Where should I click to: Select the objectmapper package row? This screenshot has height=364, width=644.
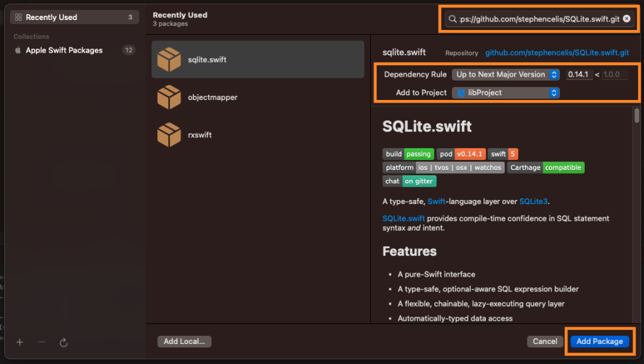[x=258, y=97]
